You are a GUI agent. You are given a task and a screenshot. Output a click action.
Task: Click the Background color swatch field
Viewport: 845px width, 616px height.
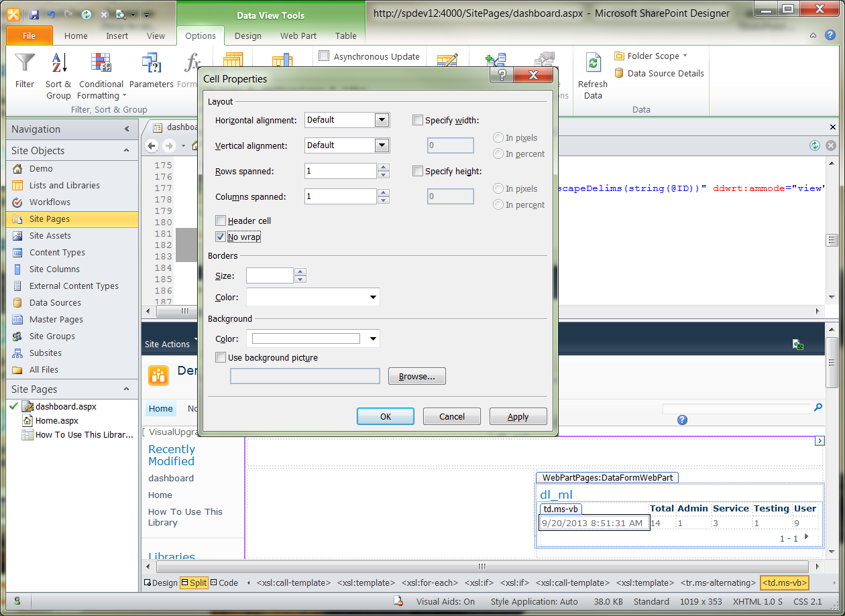tap(306, 338)
